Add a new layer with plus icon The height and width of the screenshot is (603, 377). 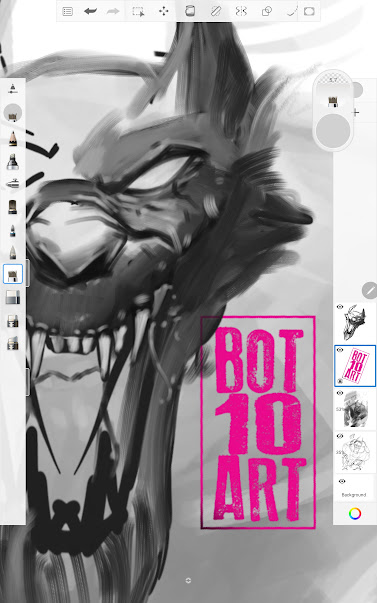pyautogui.click(x=356, y=112)
